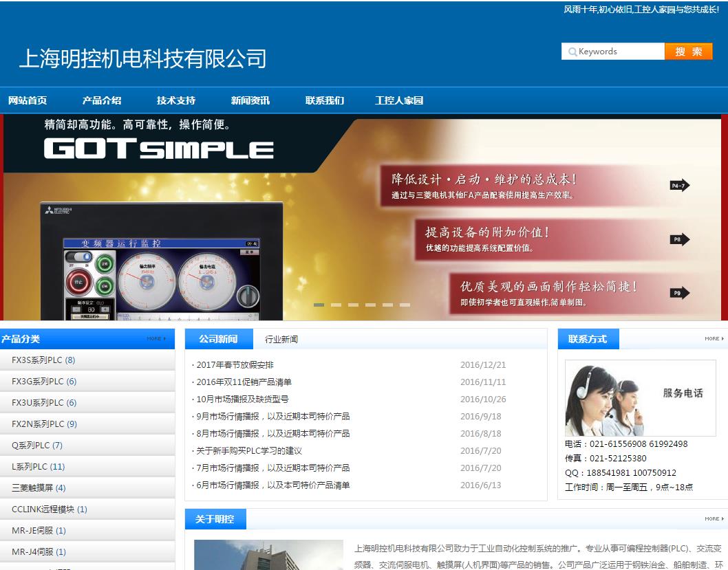
Task: Open news 10月市场播报及缺货型号
Action: point(242,399)
